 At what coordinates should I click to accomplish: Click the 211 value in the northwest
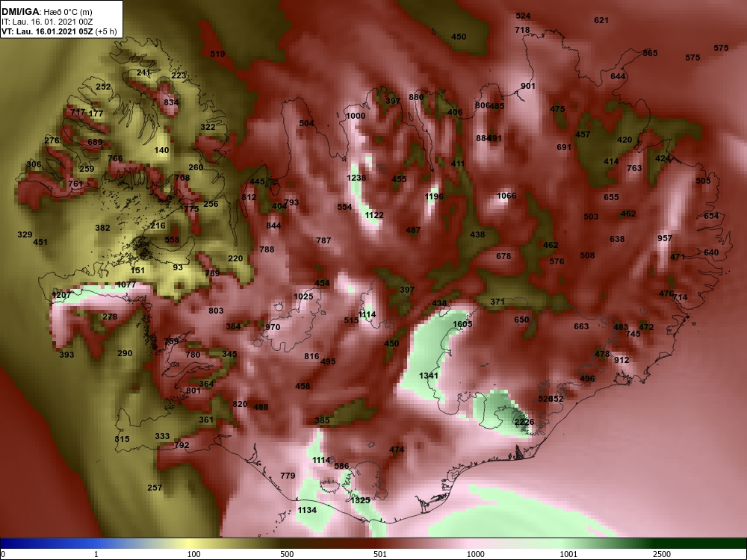click(x=143, y=73)
